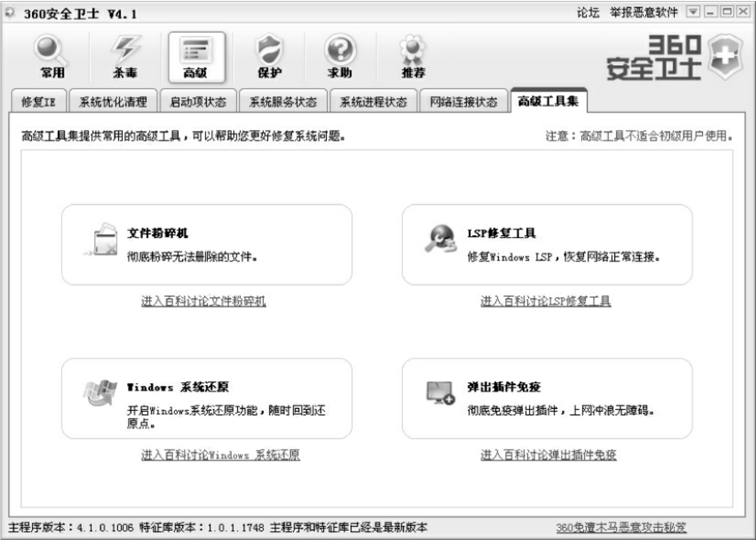Launch the 文件粉碎机 tool title

click(158, 233)
